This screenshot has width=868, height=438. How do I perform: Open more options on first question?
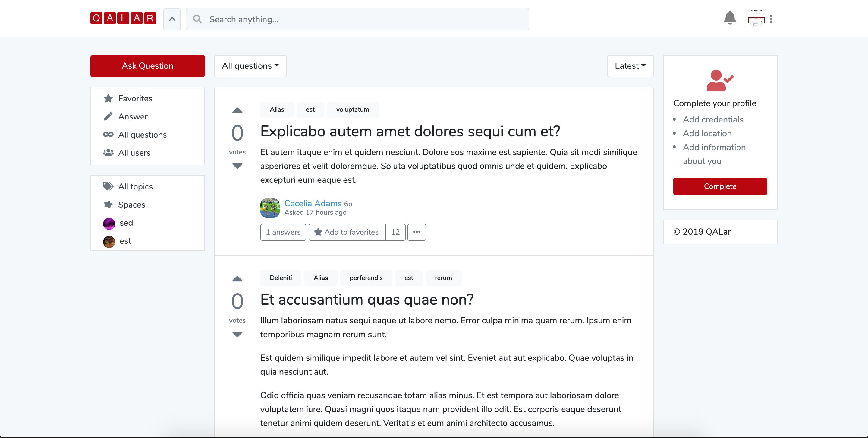pyautogui.click(x=417, y=232)
